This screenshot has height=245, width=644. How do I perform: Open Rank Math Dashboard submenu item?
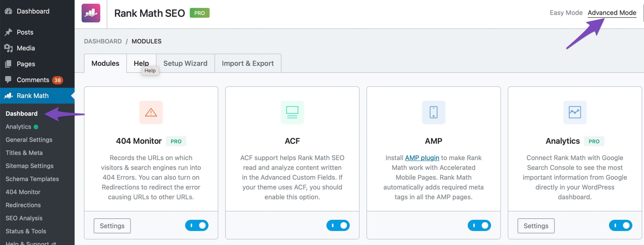click(x=22, y=114)
